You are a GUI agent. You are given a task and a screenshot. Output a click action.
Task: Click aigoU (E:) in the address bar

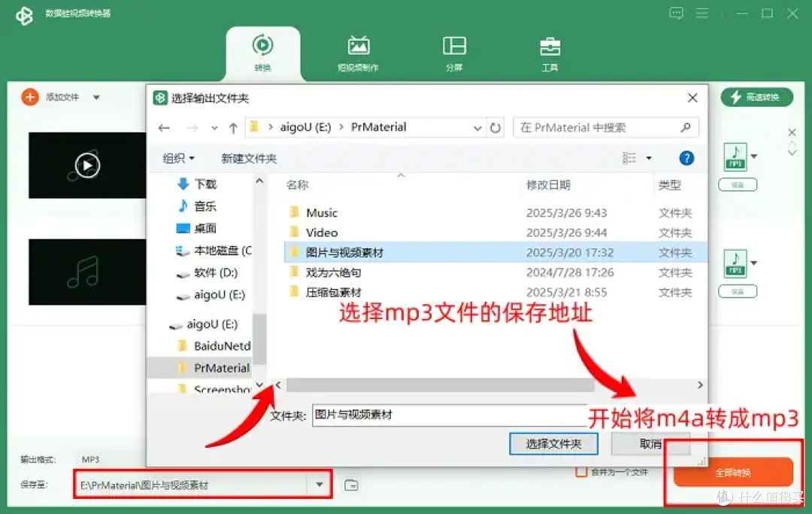[x=305, y=127]
